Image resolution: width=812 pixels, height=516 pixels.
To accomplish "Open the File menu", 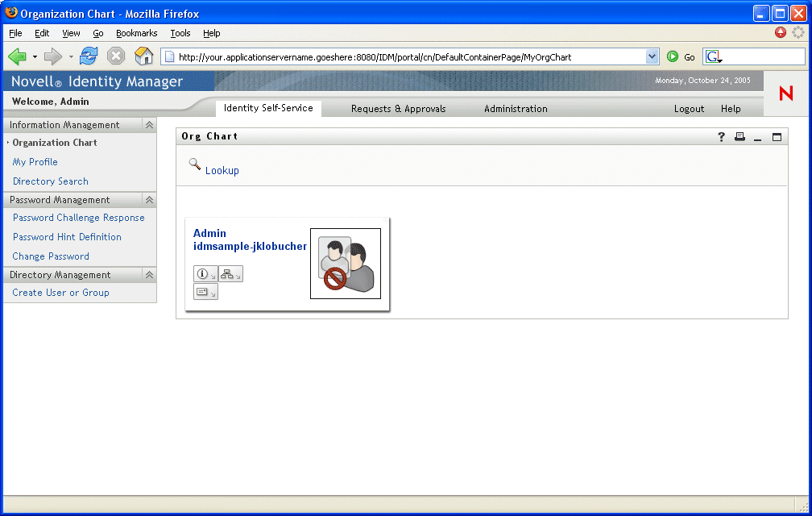I will point(15,33).
